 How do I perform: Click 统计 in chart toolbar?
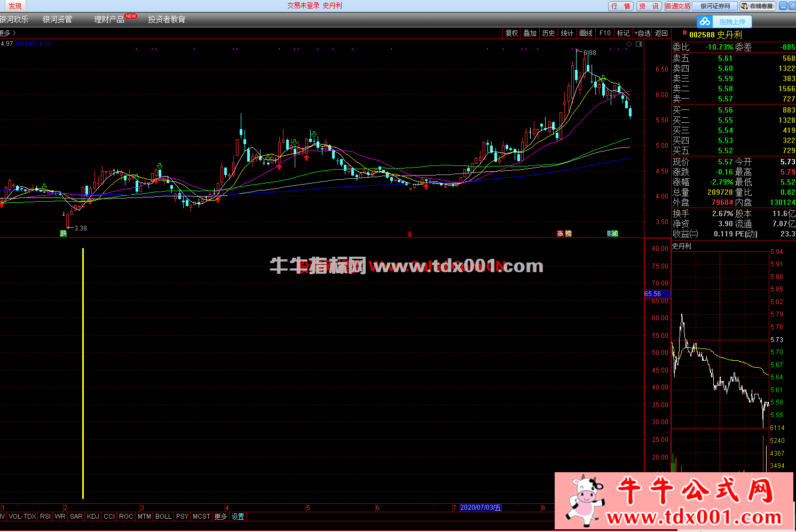click(567, 33)
